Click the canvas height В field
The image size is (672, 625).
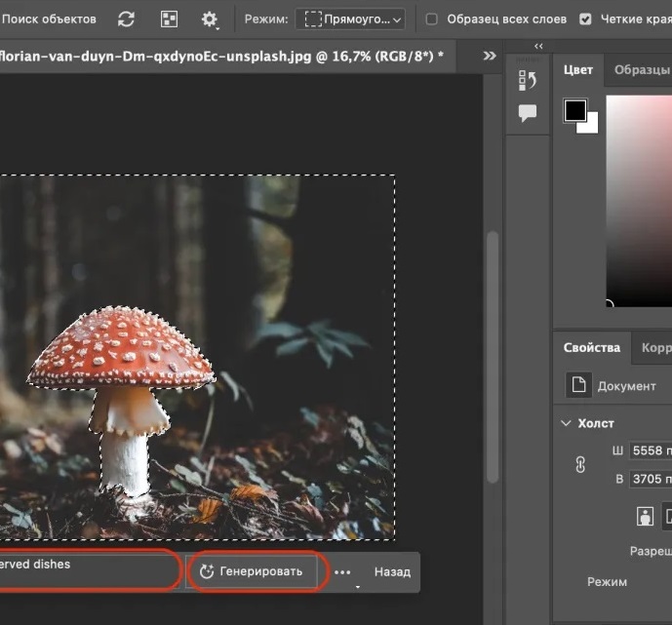point(651,479)
